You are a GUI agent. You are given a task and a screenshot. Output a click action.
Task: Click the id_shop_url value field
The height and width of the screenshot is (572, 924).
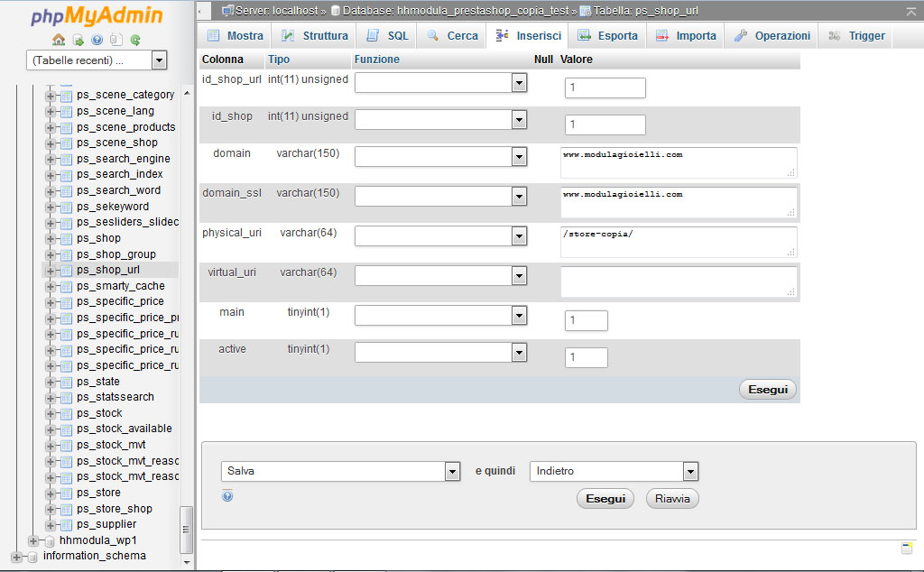tap(605, 88)
